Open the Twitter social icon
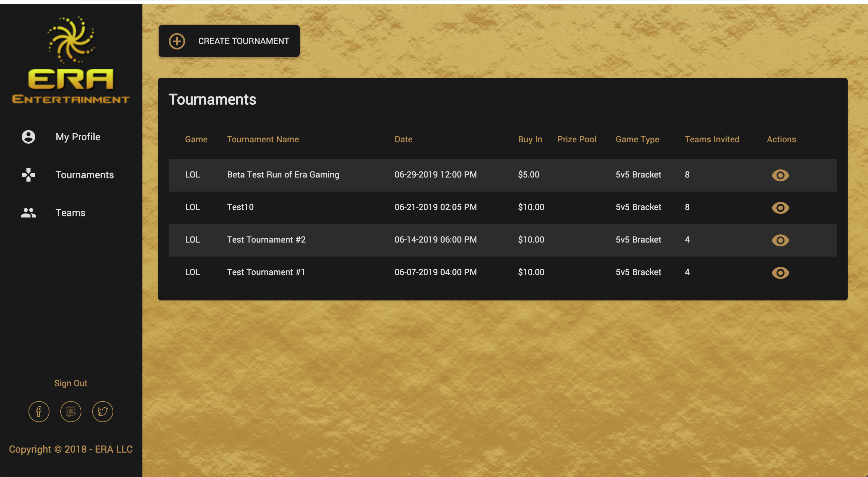868x477 pixels. (x=103, y=412)
